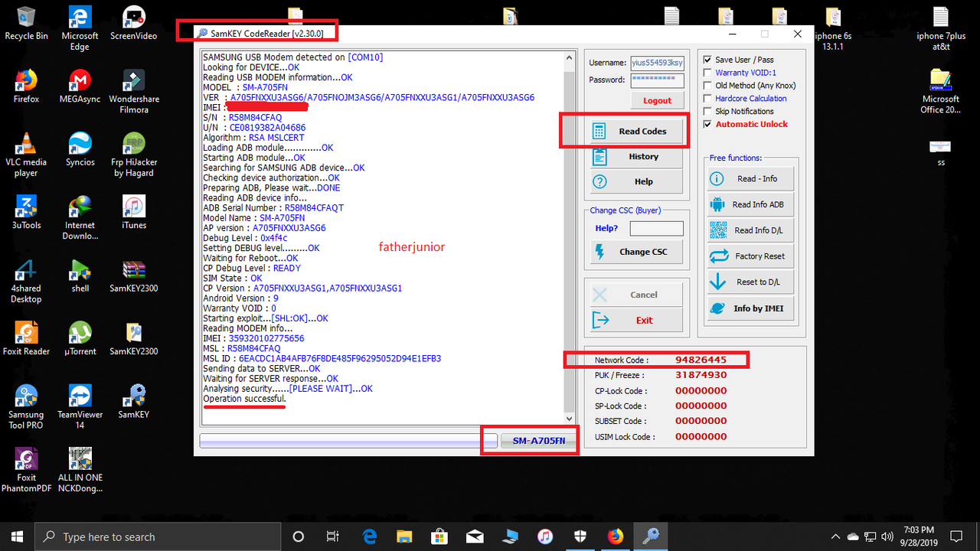Click the Read - Info free function
980x551 pixels.
pyautogui.click(x=750, y=179)
